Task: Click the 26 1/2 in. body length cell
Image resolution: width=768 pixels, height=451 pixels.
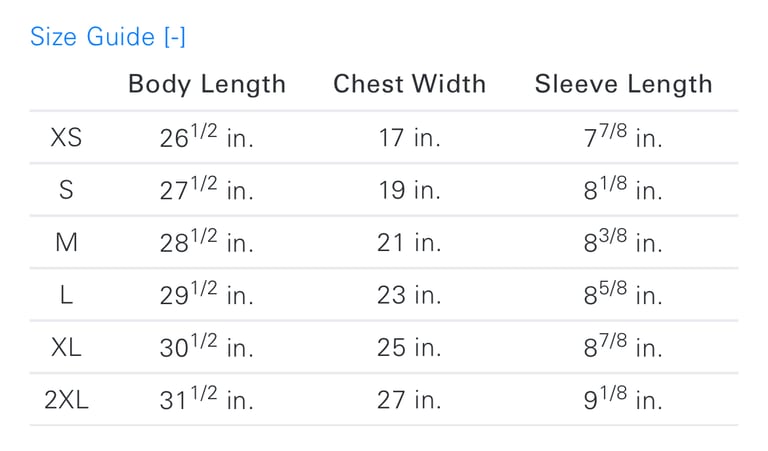Action: tap(207, 138)
